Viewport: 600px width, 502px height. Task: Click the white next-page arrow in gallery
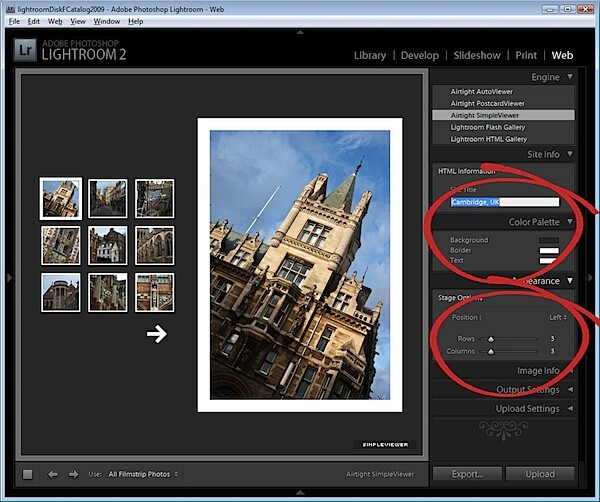[157, 334]
